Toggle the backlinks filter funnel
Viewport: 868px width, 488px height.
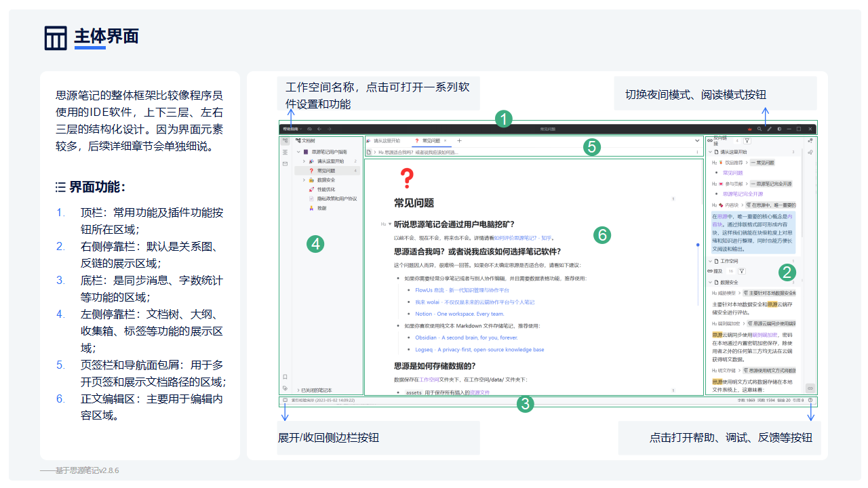pyautogui.click(x=747, y=141)
